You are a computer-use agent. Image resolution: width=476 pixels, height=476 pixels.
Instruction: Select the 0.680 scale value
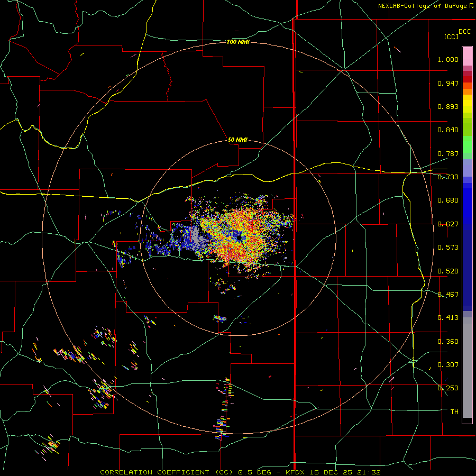pos(448,200)
